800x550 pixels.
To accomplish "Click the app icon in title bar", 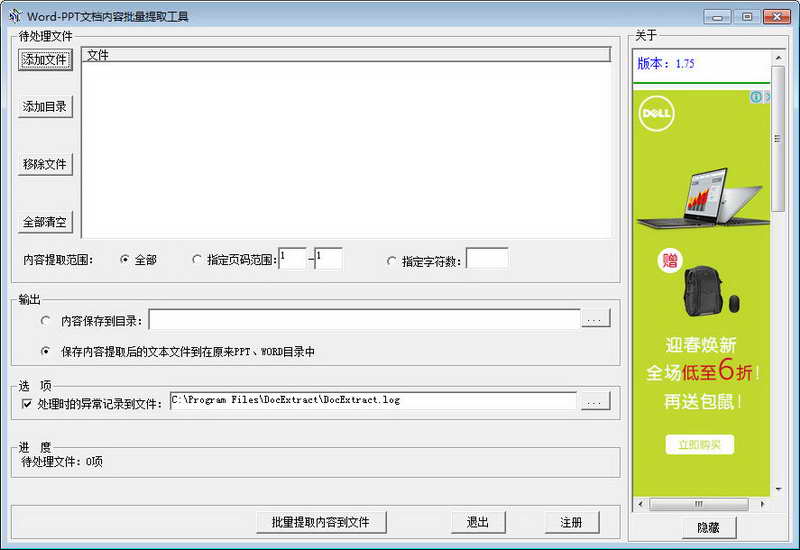I will coord(15,16).
